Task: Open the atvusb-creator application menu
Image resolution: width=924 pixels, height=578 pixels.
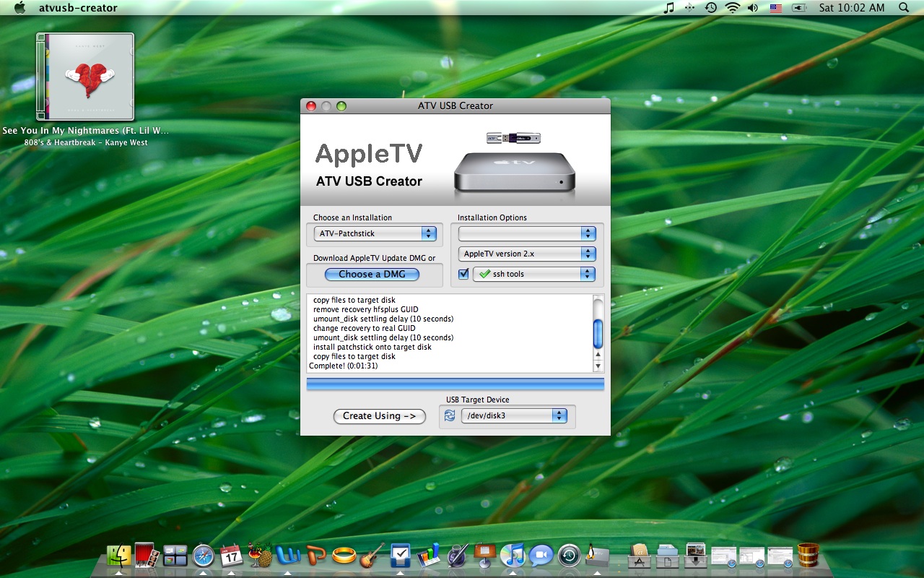Action: tap(78, 8)
